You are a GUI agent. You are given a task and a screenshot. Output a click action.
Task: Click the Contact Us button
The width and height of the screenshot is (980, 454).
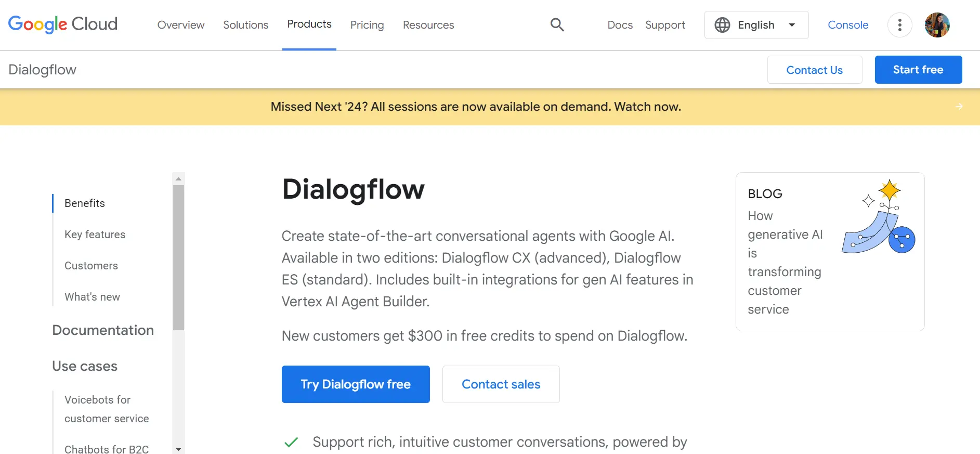click(815, 70)
